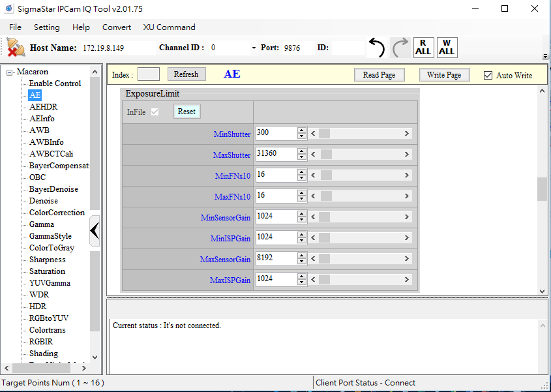Screen dimensions: 551x392
Task: Click the R ALL read-all button
Action: (x=423, y=48)
